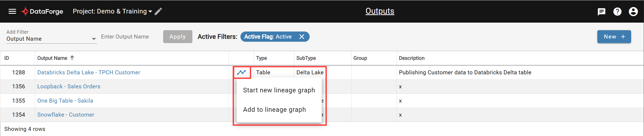Click the lineage graph icon for row 1288
644x136 pixels.
click(x=241, y=72)
